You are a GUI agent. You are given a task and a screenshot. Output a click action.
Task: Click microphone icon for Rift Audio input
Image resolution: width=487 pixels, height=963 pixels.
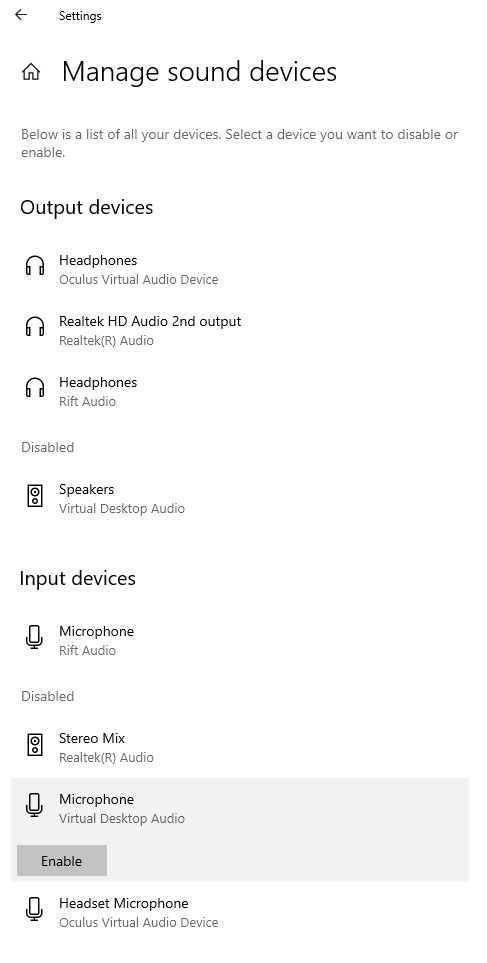point(35,637)
